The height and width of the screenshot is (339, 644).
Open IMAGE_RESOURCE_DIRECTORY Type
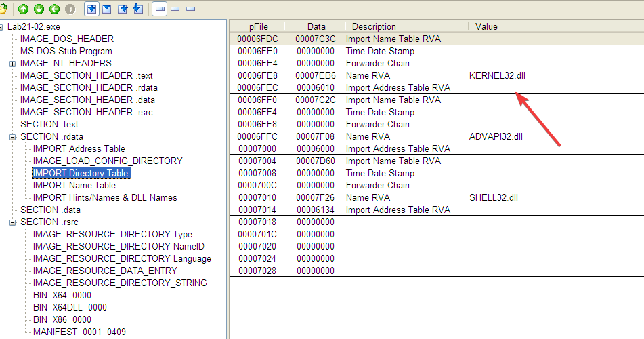pos(112,234)
